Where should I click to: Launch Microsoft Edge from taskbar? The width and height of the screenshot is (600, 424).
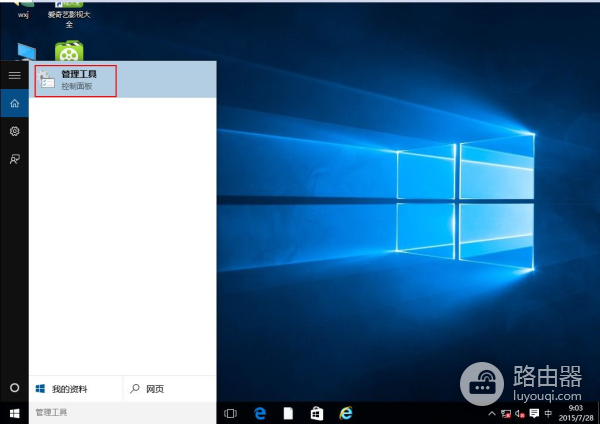259,412
